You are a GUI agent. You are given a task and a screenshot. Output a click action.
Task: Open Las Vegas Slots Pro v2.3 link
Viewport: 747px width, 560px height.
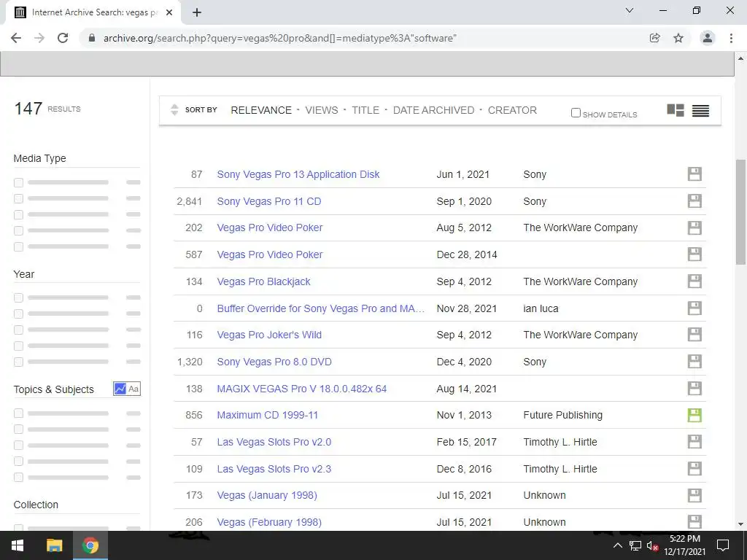274,469
